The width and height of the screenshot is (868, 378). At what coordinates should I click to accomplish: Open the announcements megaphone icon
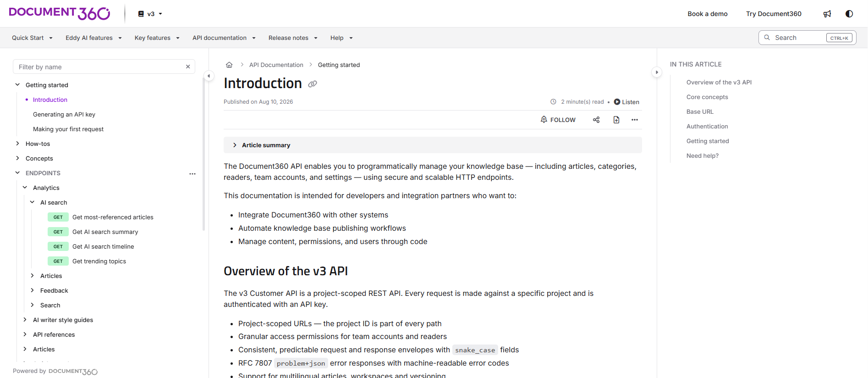tap(827, 14)
